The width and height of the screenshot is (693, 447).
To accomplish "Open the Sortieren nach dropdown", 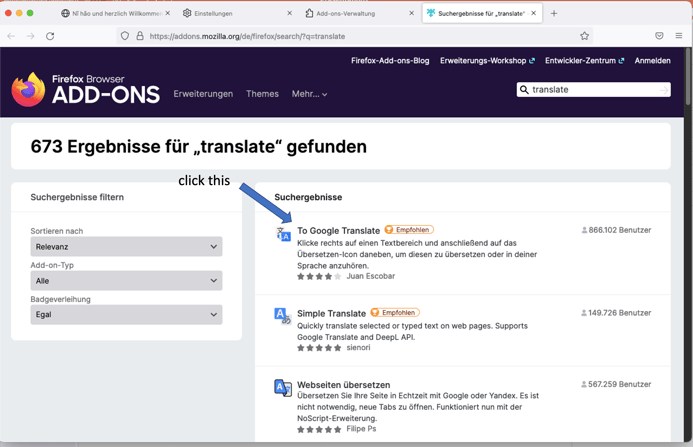I will click(126, 246).
